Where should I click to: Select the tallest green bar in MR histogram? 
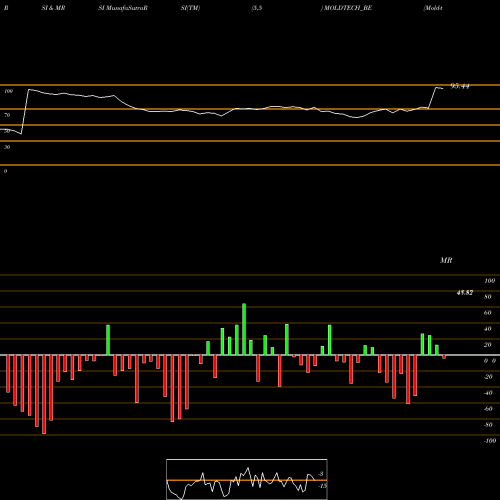(x=244, y=329)
